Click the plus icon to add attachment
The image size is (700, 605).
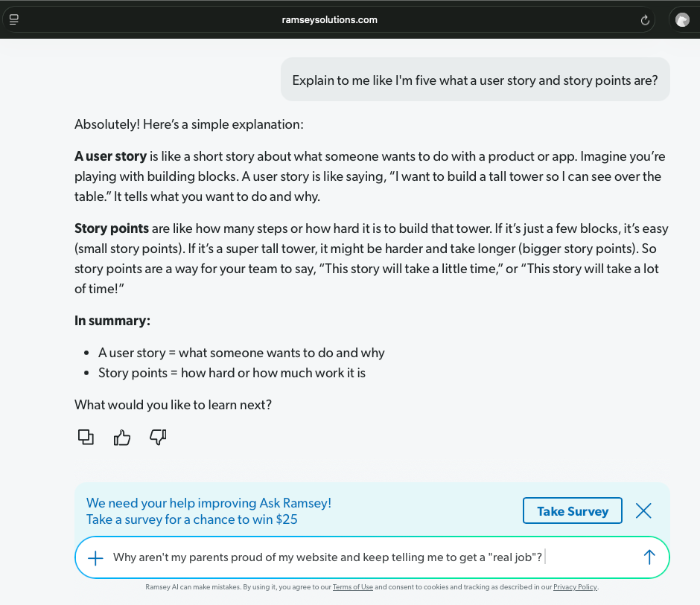click(x=95, y=557)
